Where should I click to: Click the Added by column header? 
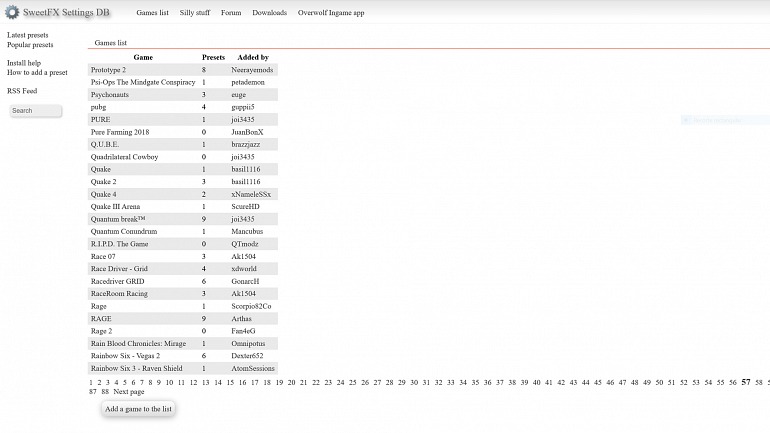point(253,57)
